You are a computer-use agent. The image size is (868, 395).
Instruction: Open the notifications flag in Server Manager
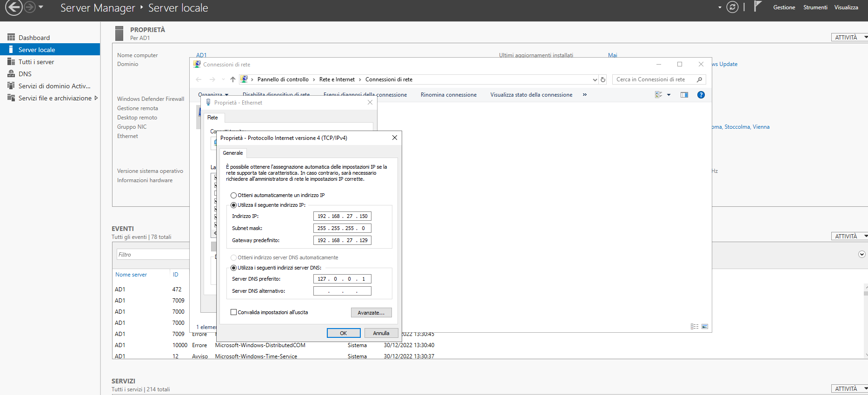point(757,7)
